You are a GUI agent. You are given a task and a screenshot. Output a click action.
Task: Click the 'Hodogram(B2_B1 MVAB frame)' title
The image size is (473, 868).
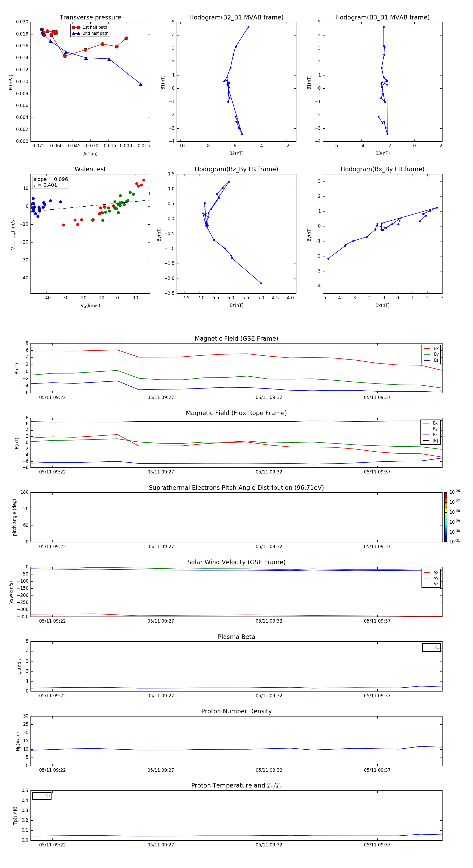click(x=236, y=18)
